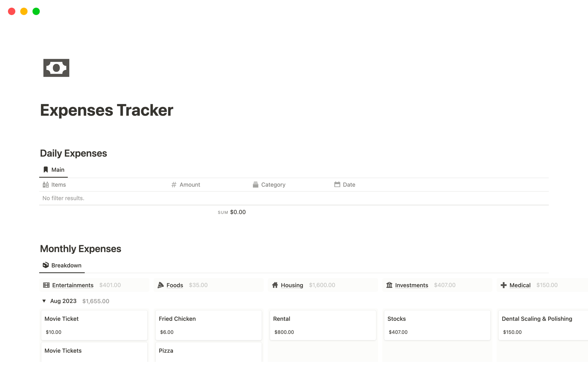The height and width of the screenshot is (368, 588).
Task: Open the Movie Ticket $10.00 card
Action: pos(94,325)
